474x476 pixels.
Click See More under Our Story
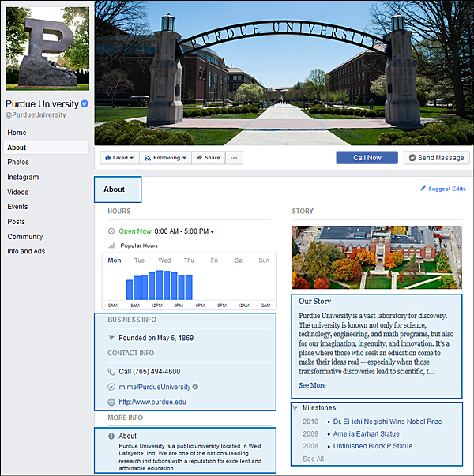(312, 385)
